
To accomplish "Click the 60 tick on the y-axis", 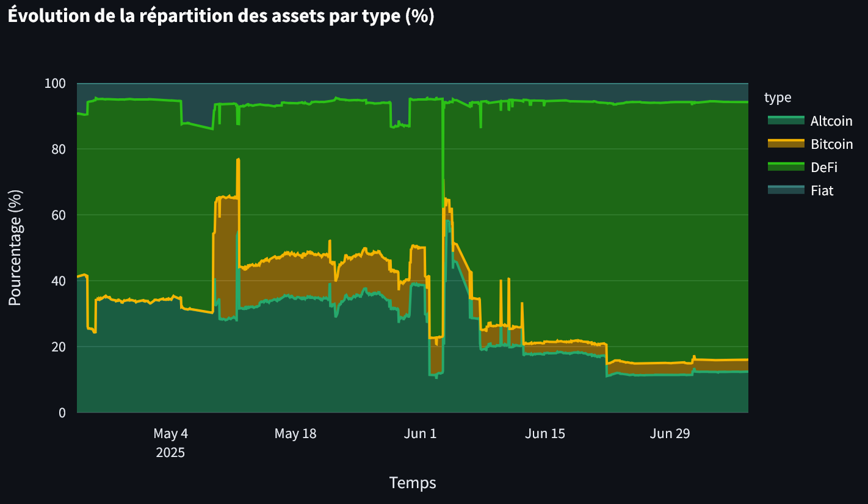I will coord(59,215).
